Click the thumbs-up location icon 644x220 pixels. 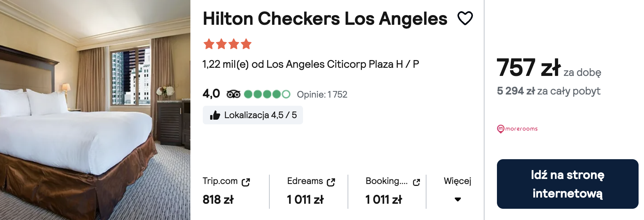pos(215,115)
